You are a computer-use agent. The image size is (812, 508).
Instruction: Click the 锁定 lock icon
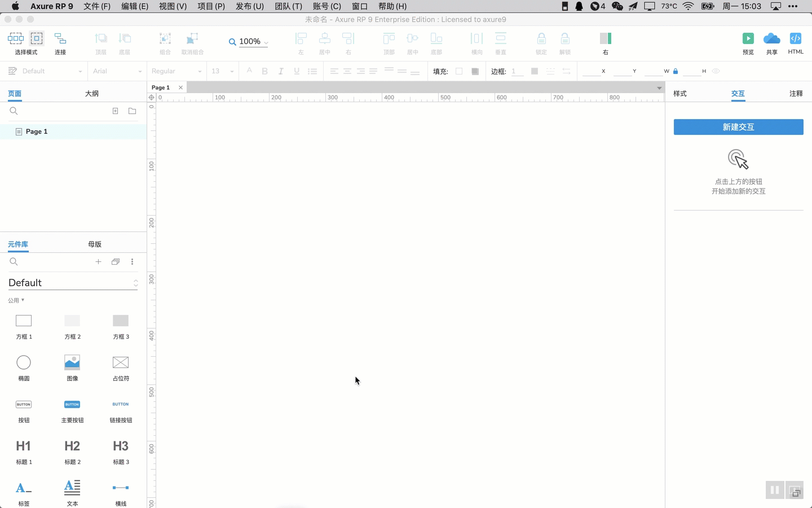click(541, 38)
